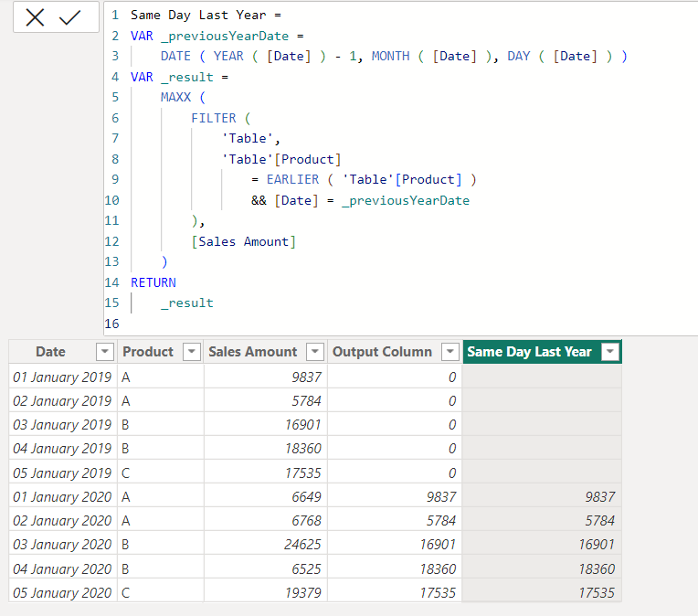The width and height of the screenshot is (698, 616).
Task: Click the '04 January 2020' date cell
Action: point(62,568)
